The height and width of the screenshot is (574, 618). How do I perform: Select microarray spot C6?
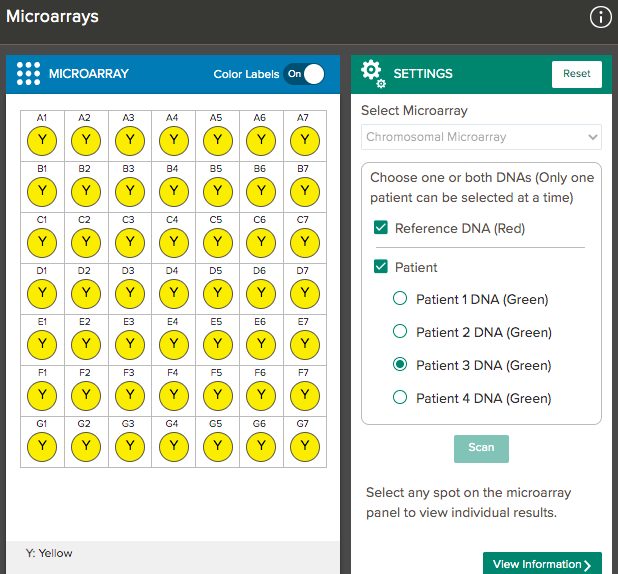point(261,243)
